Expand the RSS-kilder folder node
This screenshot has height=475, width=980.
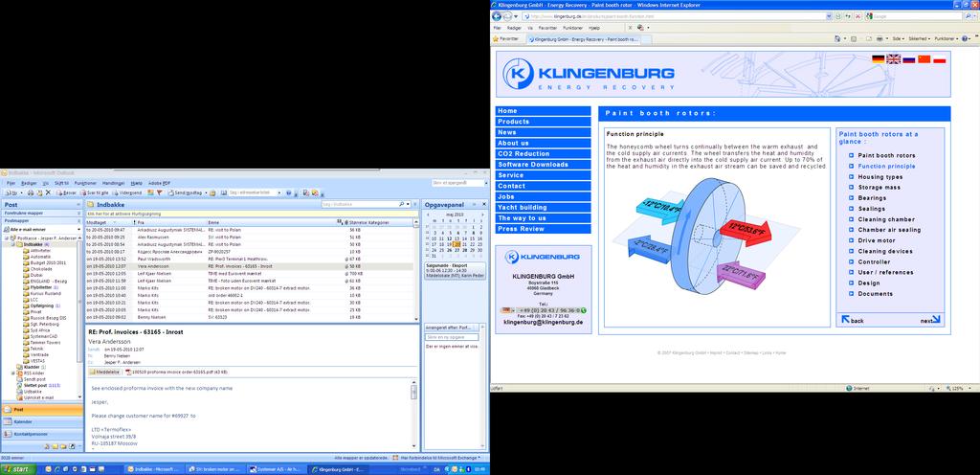(13, 373)
